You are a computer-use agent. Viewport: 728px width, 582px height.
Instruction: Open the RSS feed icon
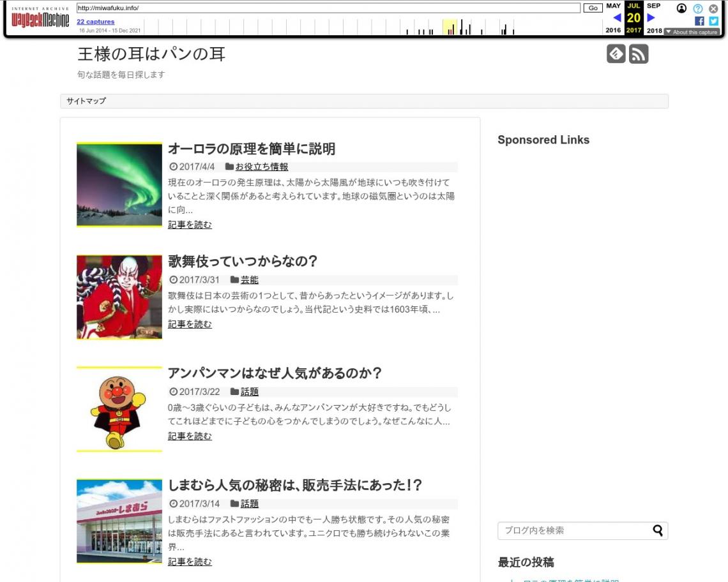(639, 54)
